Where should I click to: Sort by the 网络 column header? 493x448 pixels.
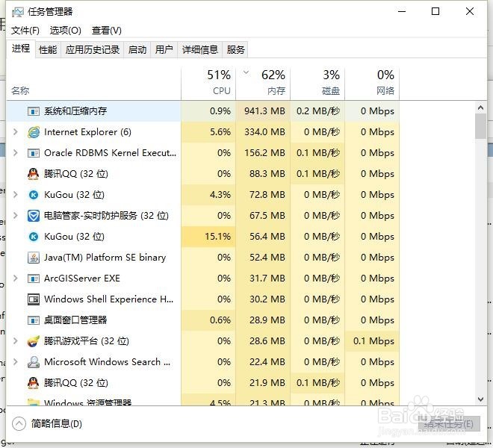372,84
